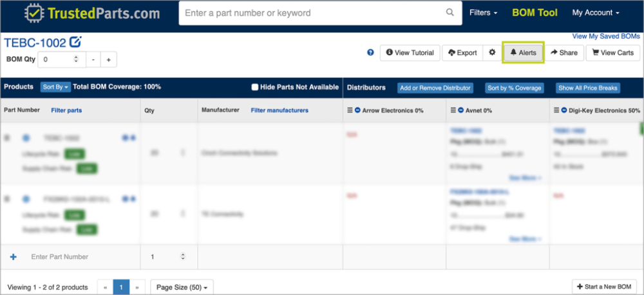Click the Alerts bell button
Image resolution: width=644 pixels, height=295 pixels.
[523, 53]
